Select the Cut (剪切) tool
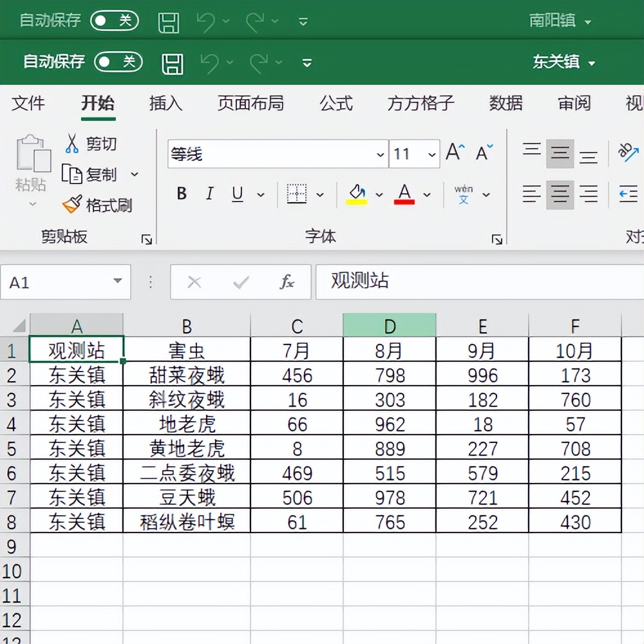 (90, 144)
